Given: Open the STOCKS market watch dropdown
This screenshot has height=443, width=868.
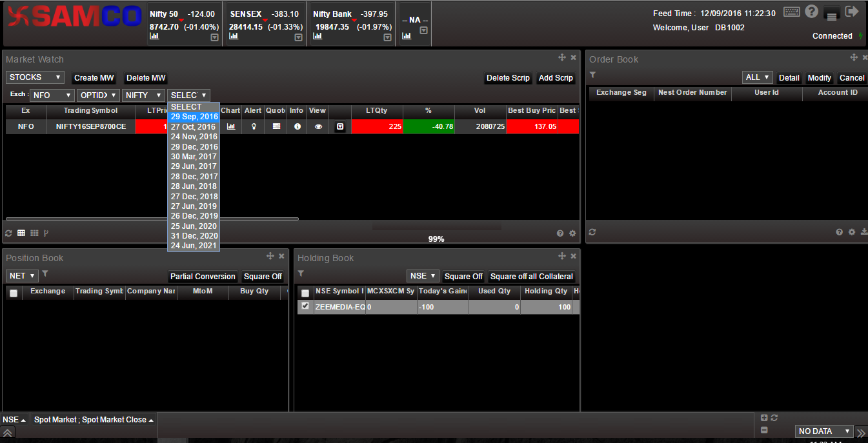Looking at the screenshot, I should (35, 77).
